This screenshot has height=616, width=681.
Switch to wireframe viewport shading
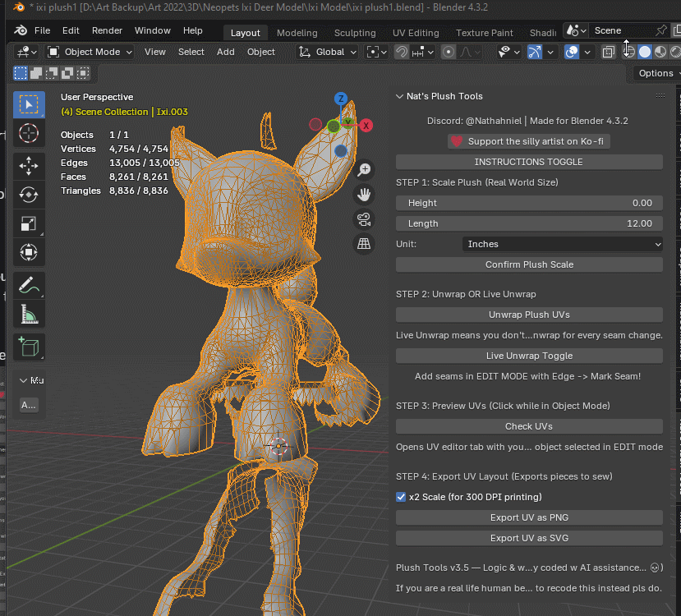[630, 52]
